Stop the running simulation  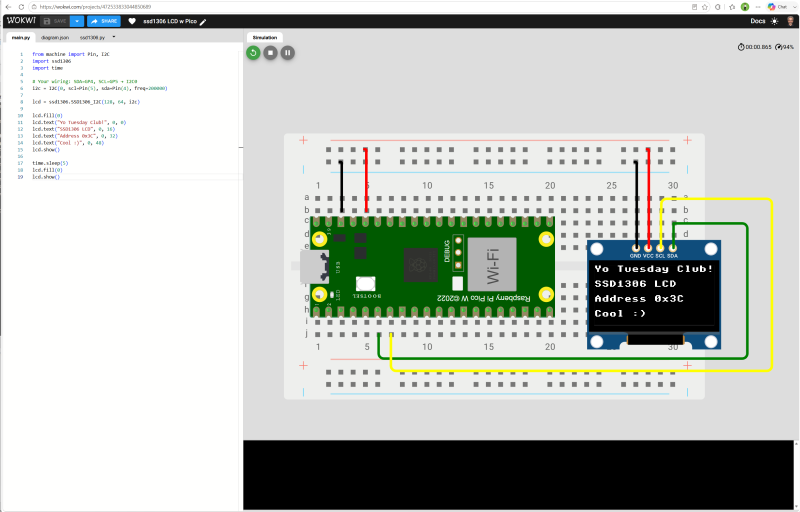270,53
